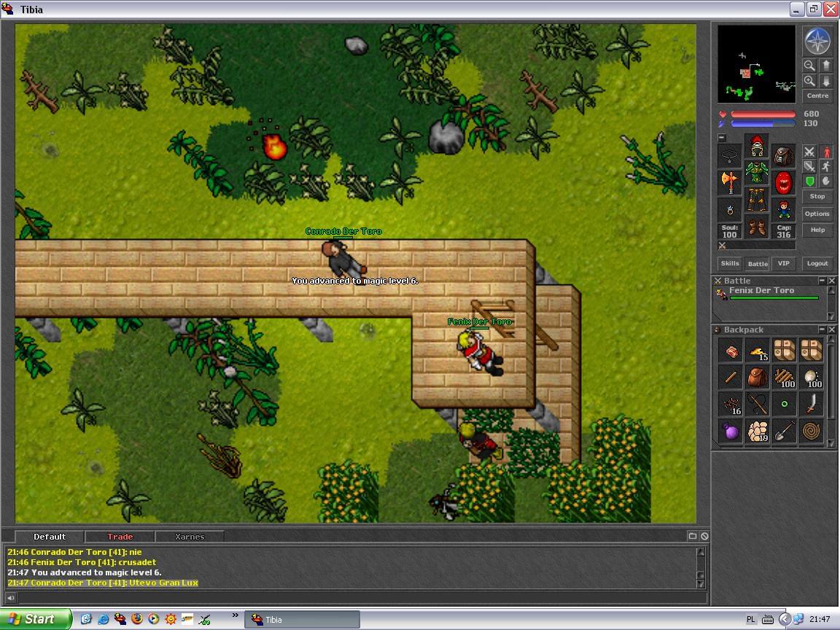
Task: Click the doll in ammo slot
Action: pyautogui.click(x=783, y=209)
